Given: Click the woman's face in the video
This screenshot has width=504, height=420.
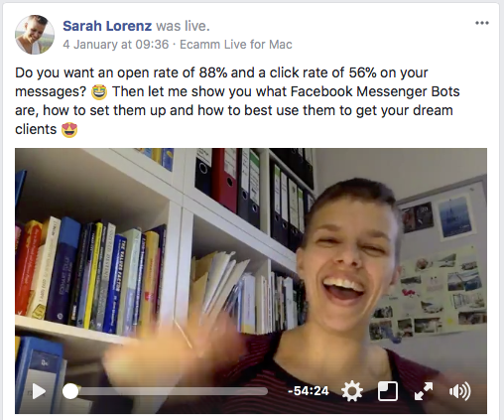Looking at the screenshot, I should coord(345,261).
